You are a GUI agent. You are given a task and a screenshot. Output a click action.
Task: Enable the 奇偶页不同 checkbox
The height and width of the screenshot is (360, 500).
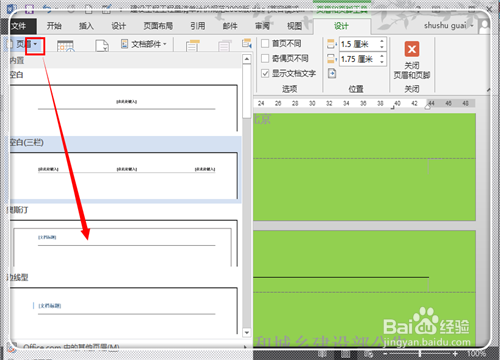tap(265, 58)
